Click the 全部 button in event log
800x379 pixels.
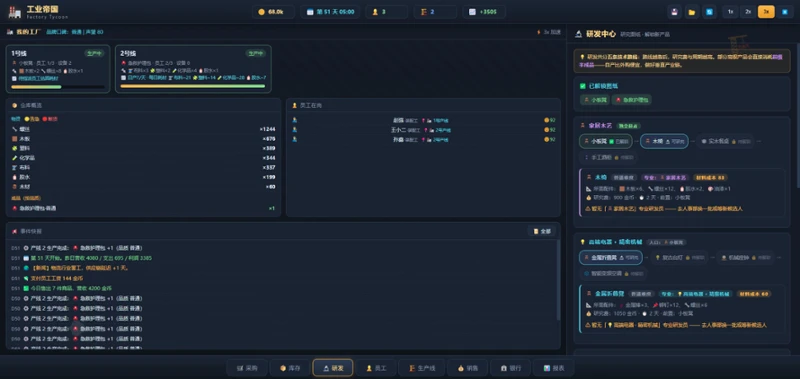pyautogui.click(x=542, y=231)
